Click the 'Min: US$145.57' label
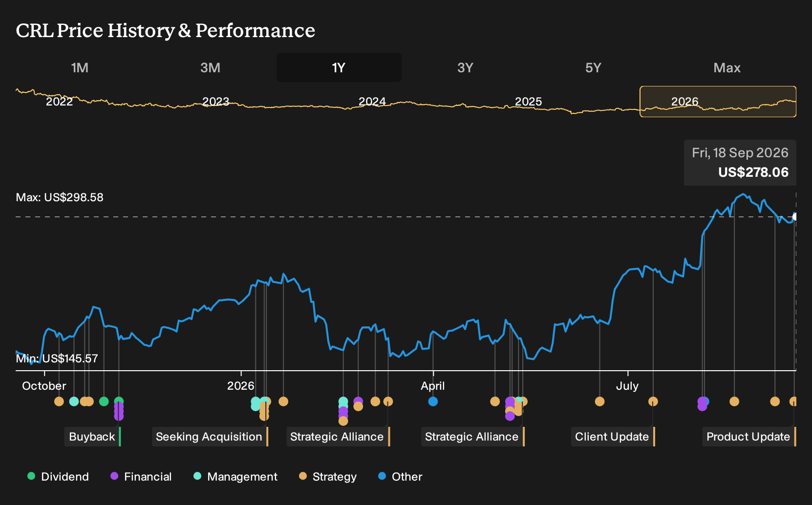 [x=57, y=358]
